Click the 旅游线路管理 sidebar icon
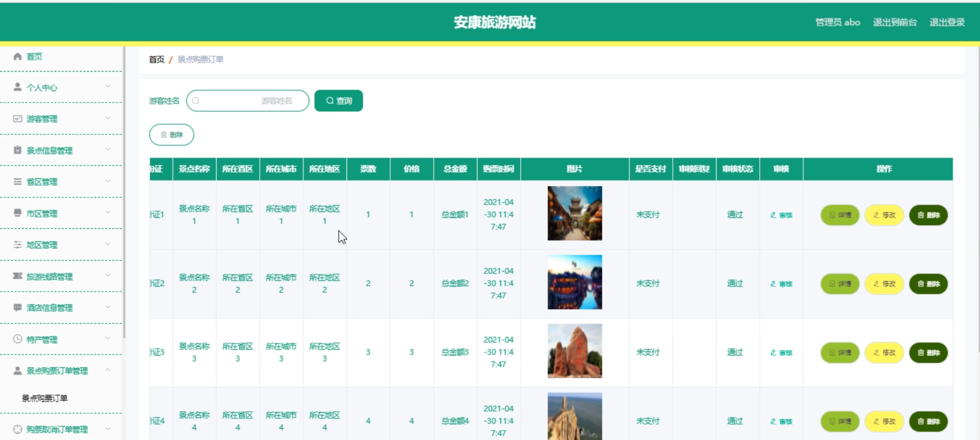 [x=18, y=276]
